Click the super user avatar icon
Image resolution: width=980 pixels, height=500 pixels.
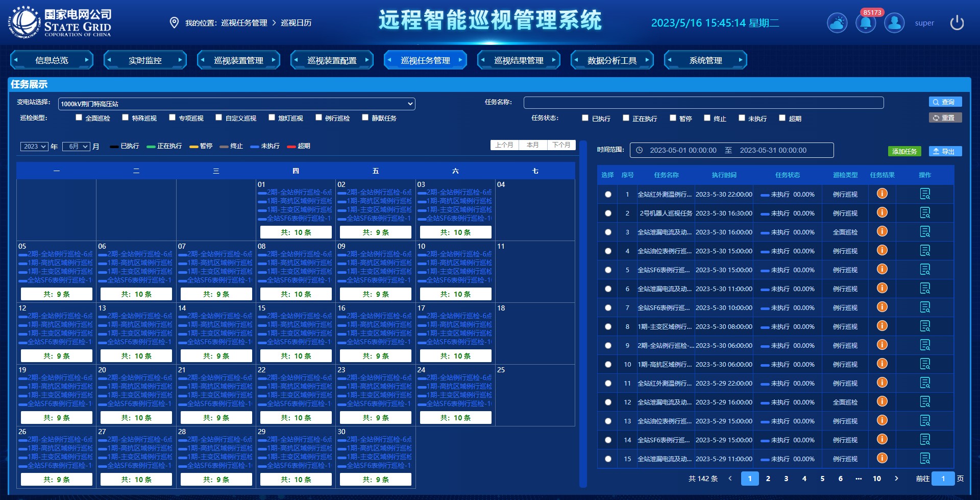[x=894, y=23]
